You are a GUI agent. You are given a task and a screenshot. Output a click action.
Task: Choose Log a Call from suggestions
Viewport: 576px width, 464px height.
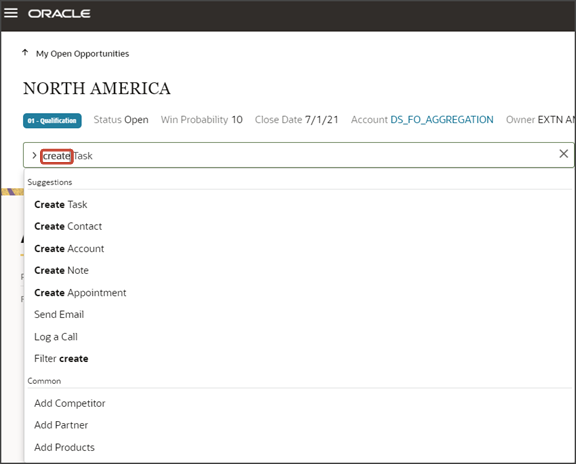coord(56,337)
